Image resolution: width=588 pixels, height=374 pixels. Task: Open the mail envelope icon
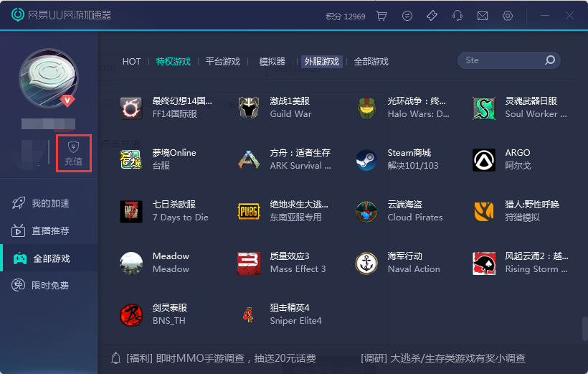tap(483, 16)
